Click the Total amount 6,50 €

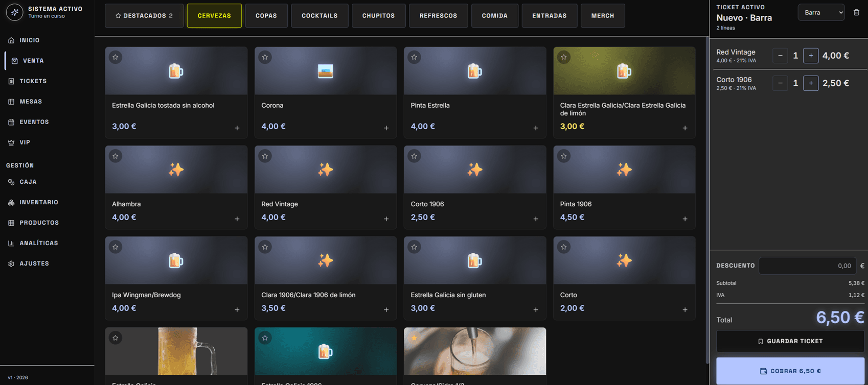(840, 318)
